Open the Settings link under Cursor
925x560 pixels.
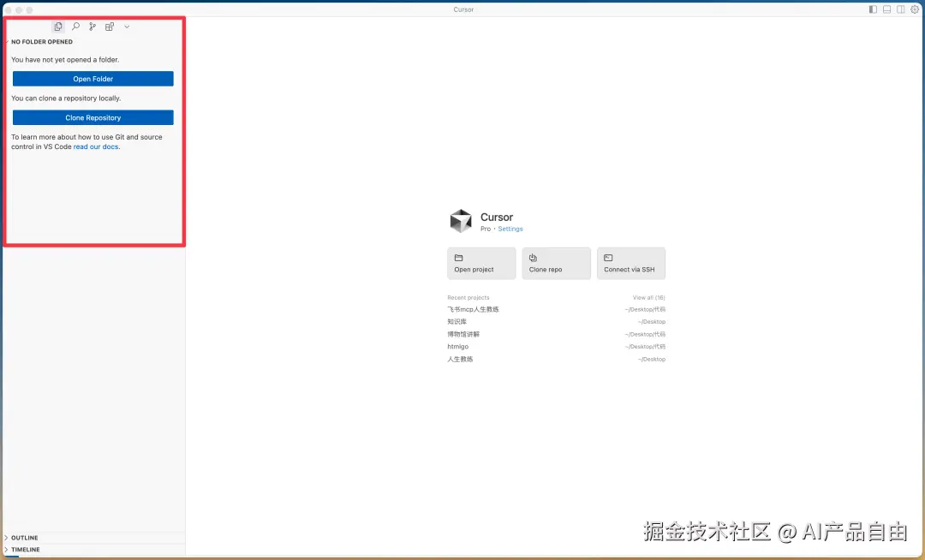click(510, 229)
